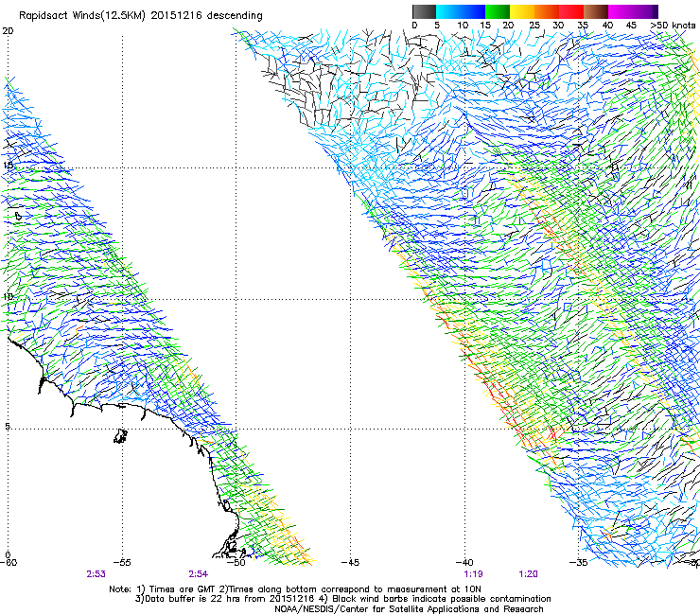Click the Rapidscat Winds title text

[x=141, y=15]
